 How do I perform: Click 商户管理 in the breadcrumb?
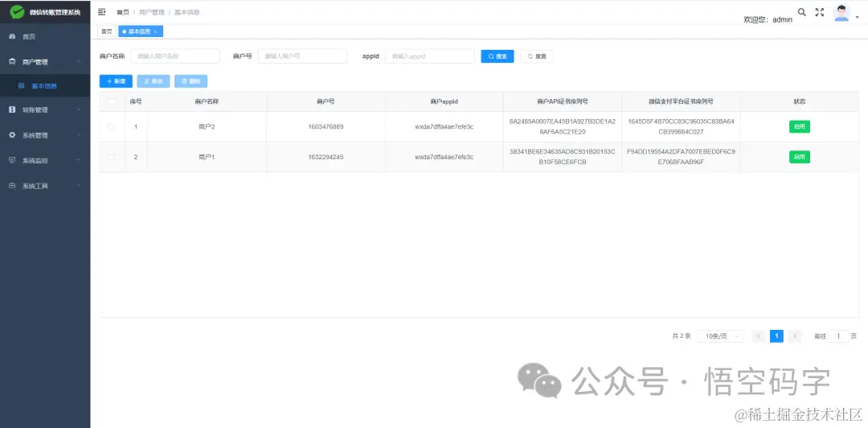tap(152, 12)
